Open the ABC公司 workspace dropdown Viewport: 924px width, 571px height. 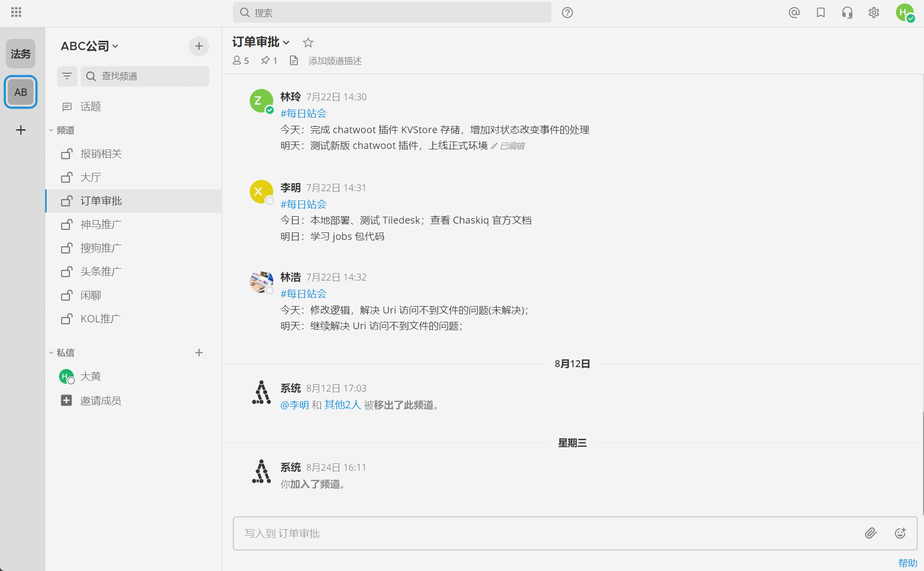(x=89, y=46)
